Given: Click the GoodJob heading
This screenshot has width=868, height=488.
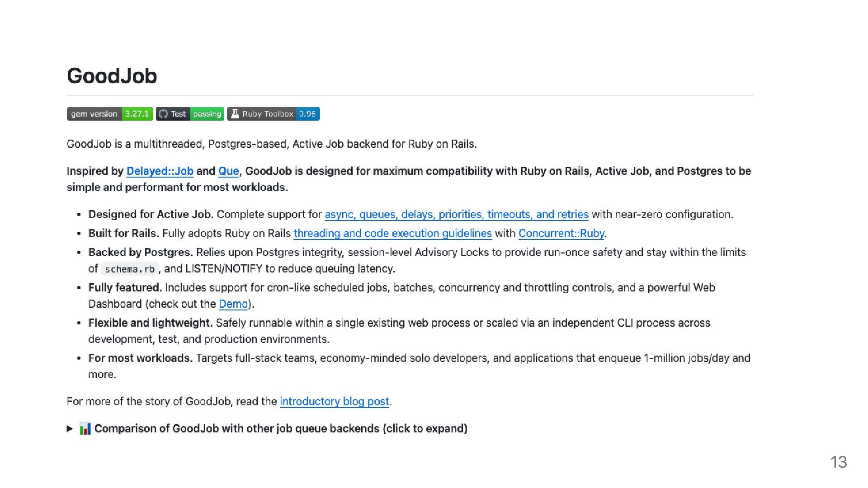Looking at the screenshot, I should (x=112, y=76).
